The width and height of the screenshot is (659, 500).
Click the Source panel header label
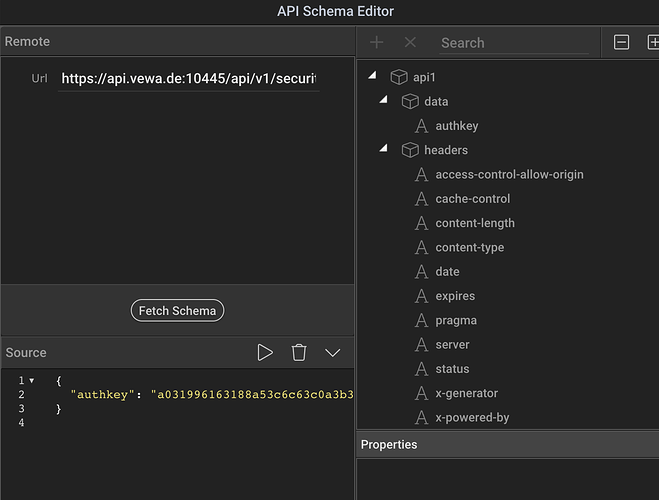coord(26,353)
